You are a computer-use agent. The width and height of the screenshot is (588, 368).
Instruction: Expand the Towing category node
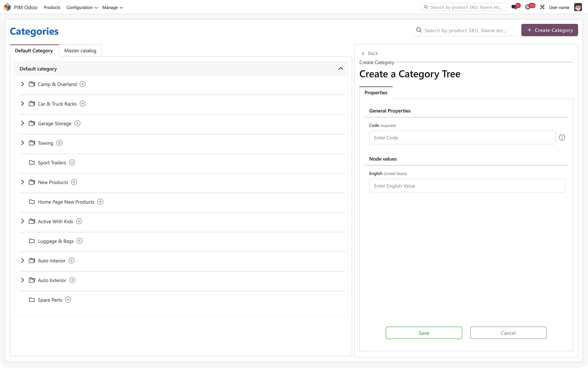coord(22,143)
